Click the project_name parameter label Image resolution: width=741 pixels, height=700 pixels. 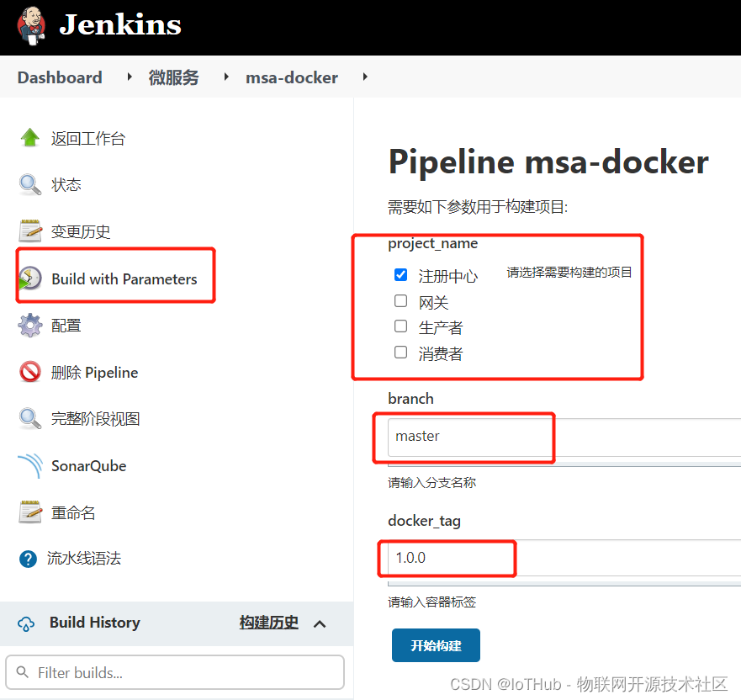click(433, 244)
